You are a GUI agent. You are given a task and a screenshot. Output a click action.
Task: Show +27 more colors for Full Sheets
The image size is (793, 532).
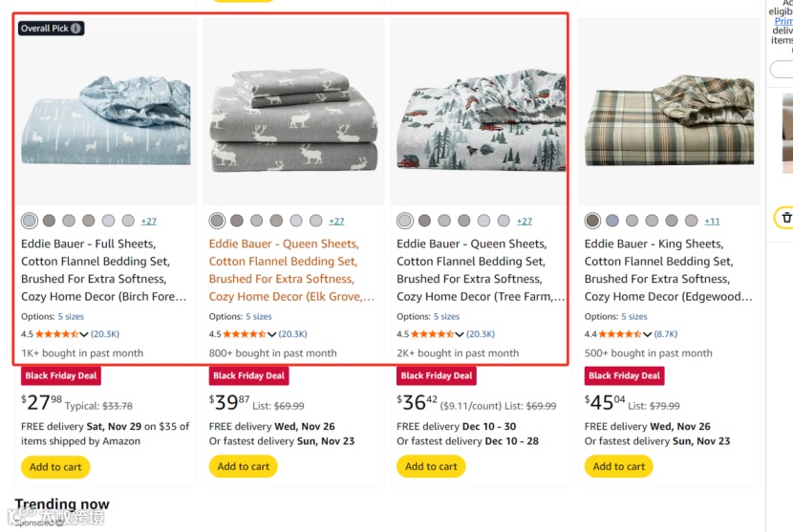point(149,221)
